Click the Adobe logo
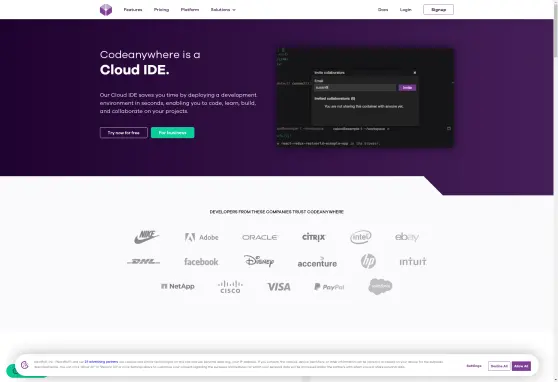The image size is (558, 382). (201, 237)
